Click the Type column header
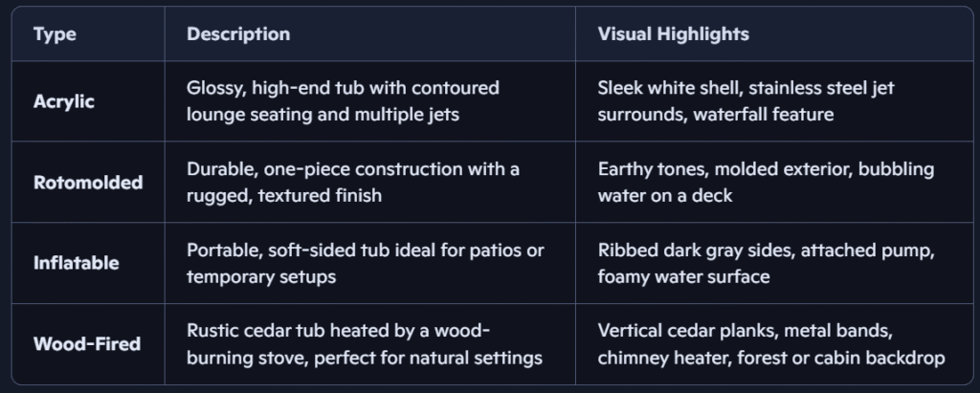The width and height of the screenshot is (980, 393). point(55,34)
